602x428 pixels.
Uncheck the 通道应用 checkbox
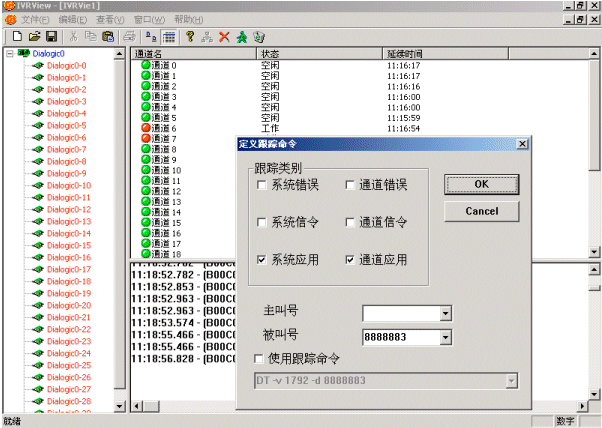coord(351,260)
